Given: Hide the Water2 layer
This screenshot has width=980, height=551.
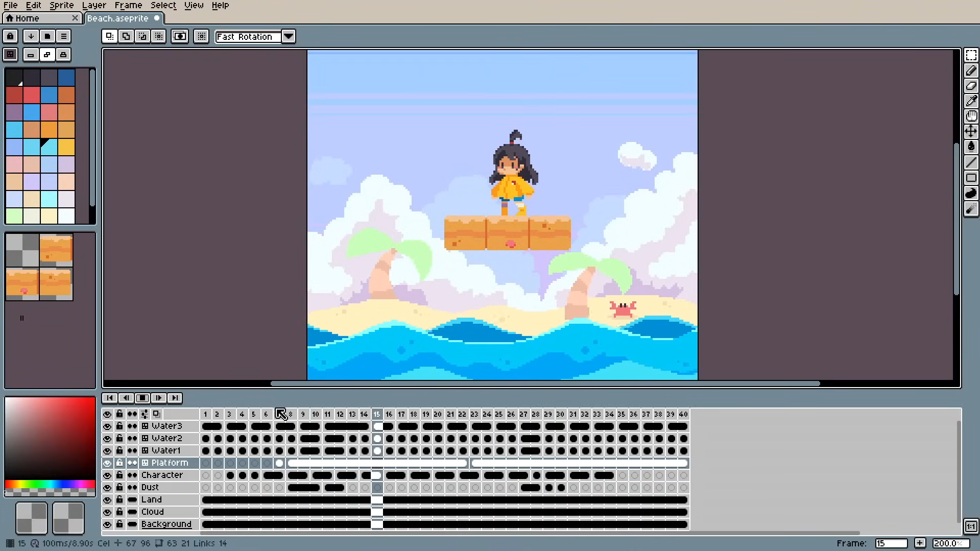Looking at the screenshot, I should coord(107,439).
